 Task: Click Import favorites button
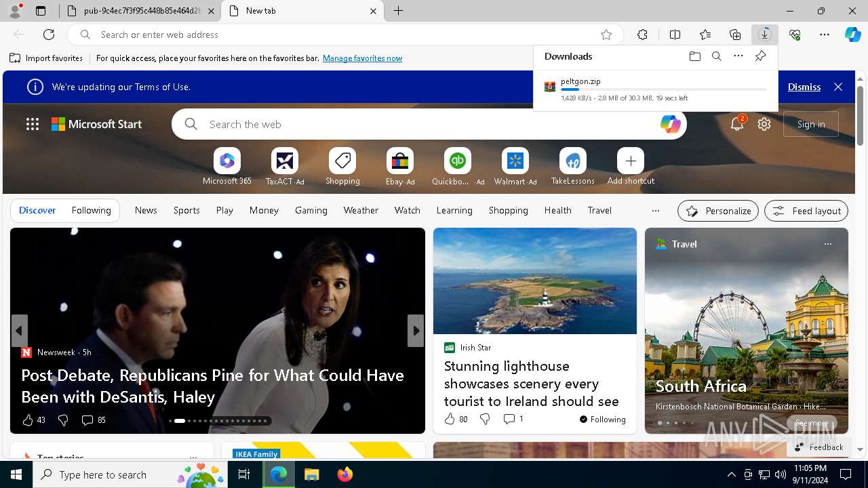coord(46,58)
